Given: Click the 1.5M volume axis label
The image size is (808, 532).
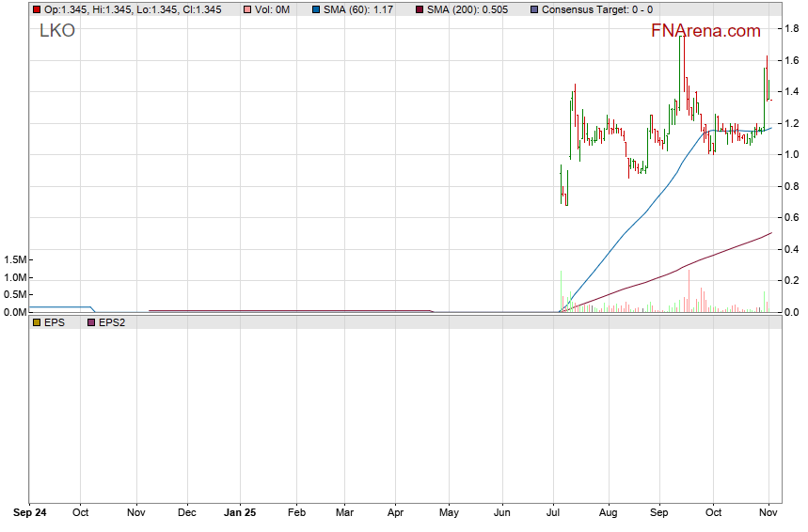Looking at the screenshot, I should point(14,259).
